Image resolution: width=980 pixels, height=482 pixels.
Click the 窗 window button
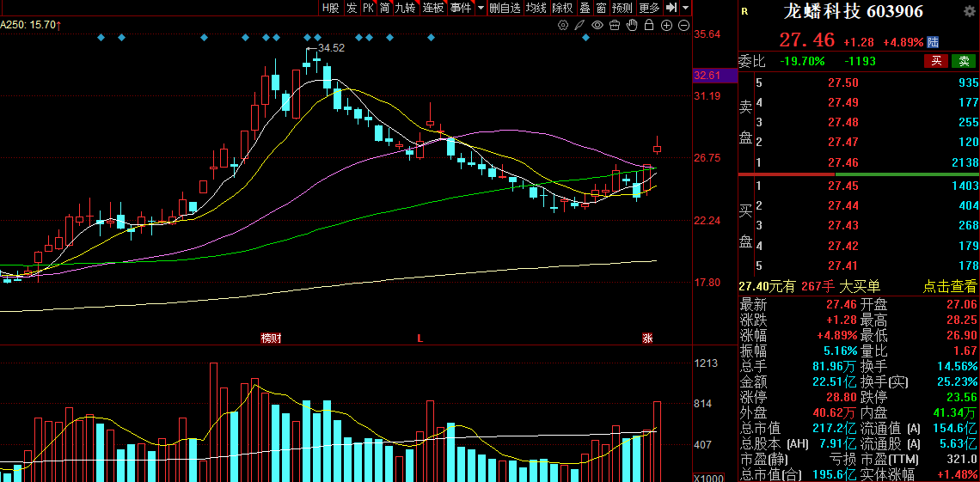601,8
